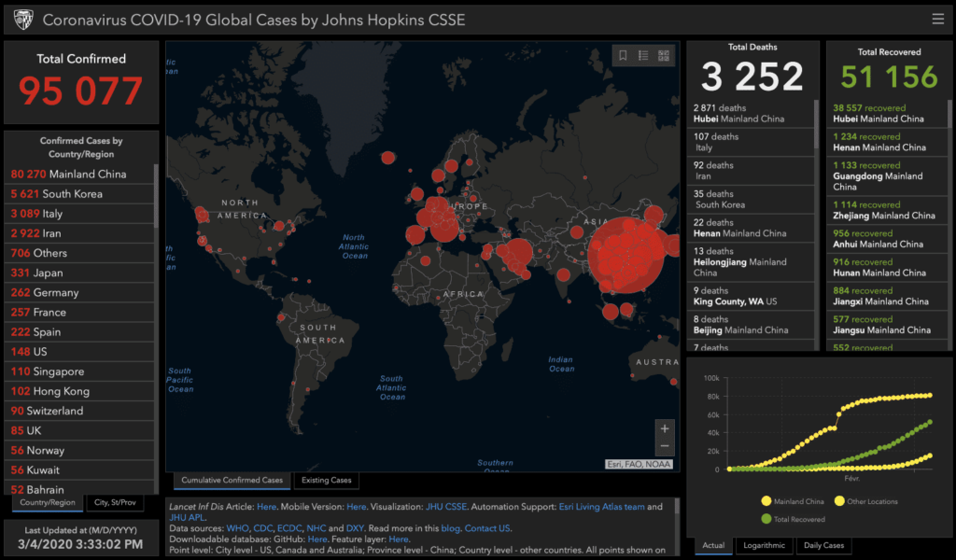This screenshot has width=956, height=560.
Task: Zoom in with the map plus button
Action: 665,428
